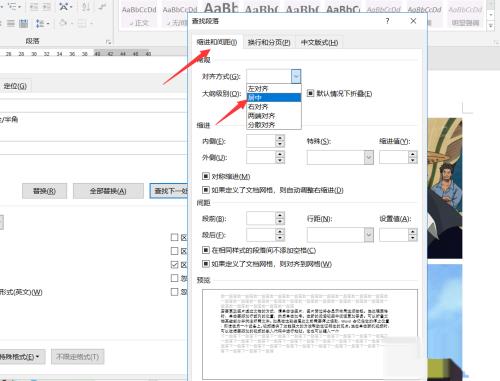Expand the styles gallery more arrow

491,26
